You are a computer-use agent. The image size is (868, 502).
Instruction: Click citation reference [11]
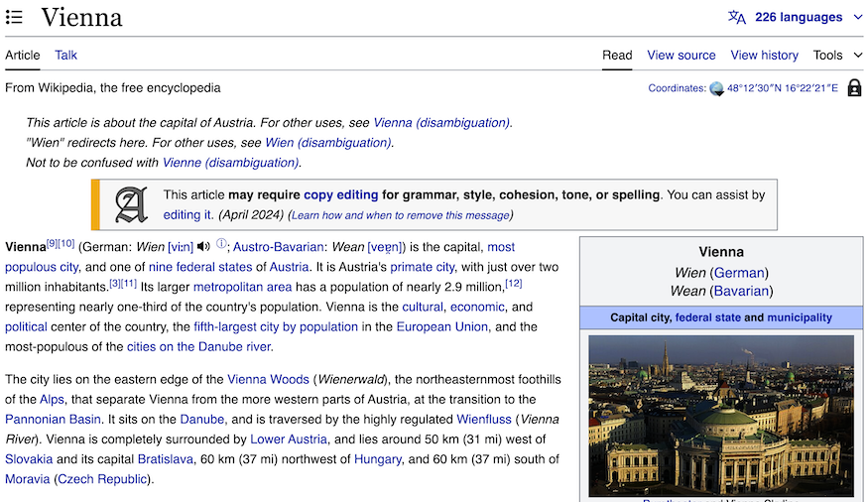(x=129, y=283)
